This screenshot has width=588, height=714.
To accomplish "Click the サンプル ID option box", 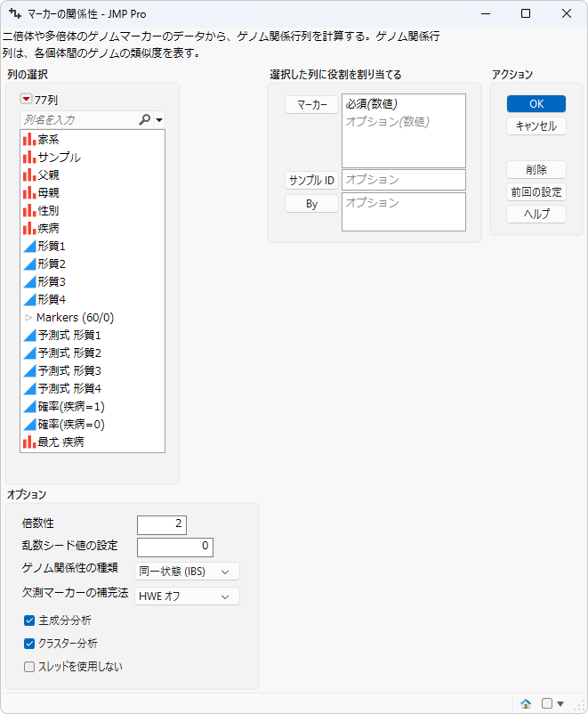I will pos(404,180).
